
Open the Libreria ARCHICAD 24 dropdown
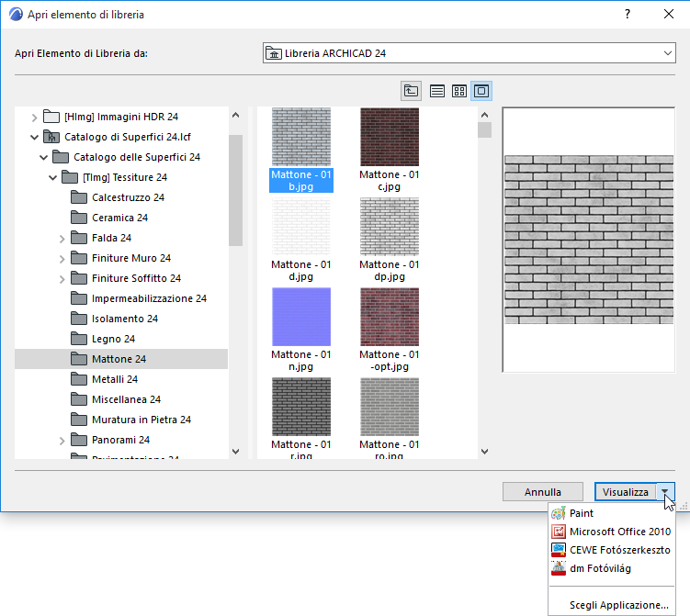469,53
